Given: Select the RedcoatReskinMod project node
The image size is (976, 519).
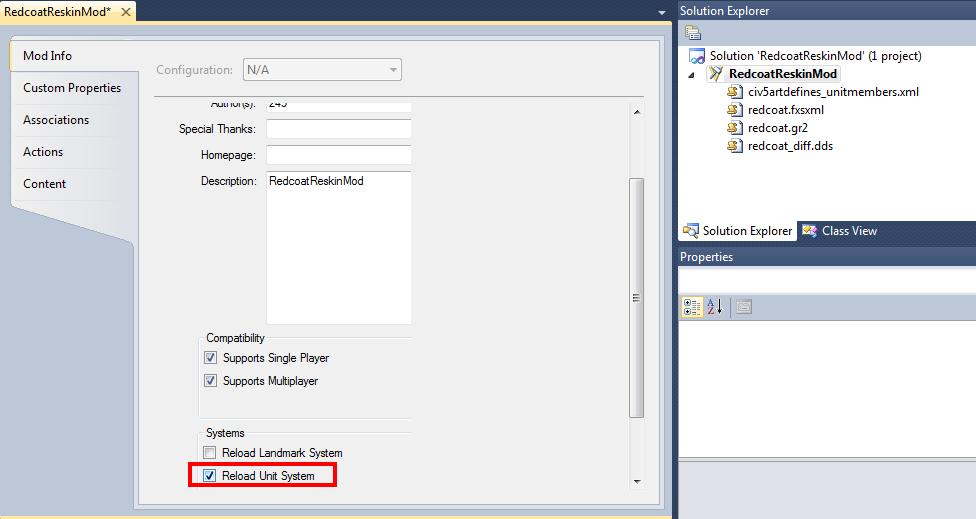Looking at the screenshot, I should [783, 74].
